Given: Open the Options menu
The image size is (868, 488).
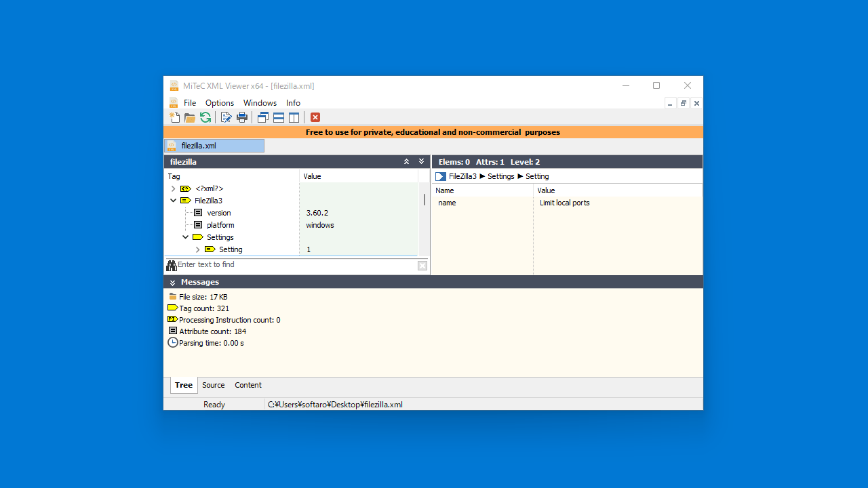Looking at the screenshot, I should [x=220, y=103].
